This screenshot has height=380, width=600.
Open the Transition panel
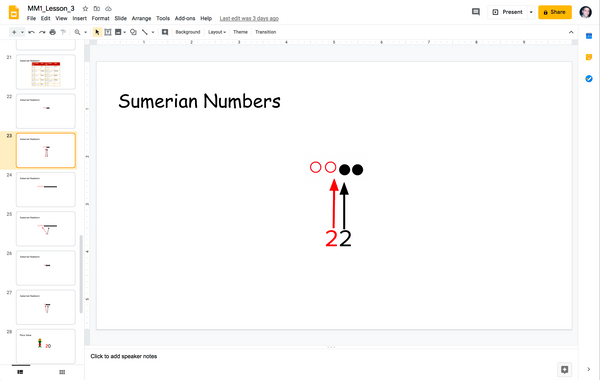coord(266,32)
